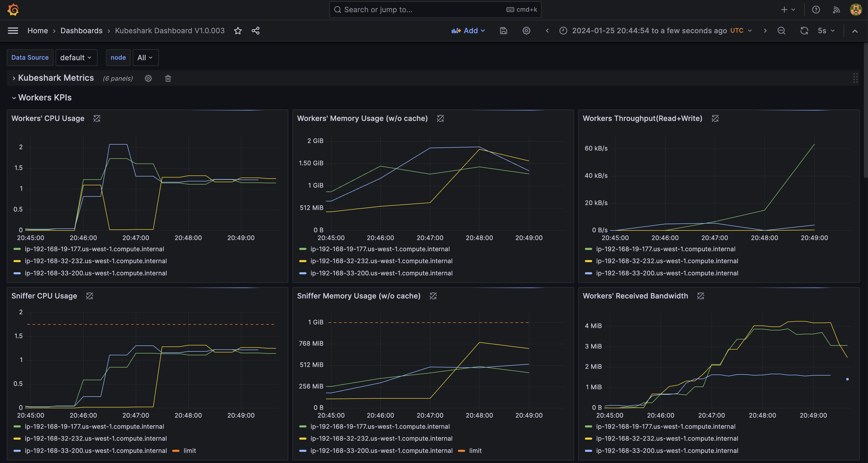Open the time range picker
Viewport: 868px width, 463px height.
point(655,31)
